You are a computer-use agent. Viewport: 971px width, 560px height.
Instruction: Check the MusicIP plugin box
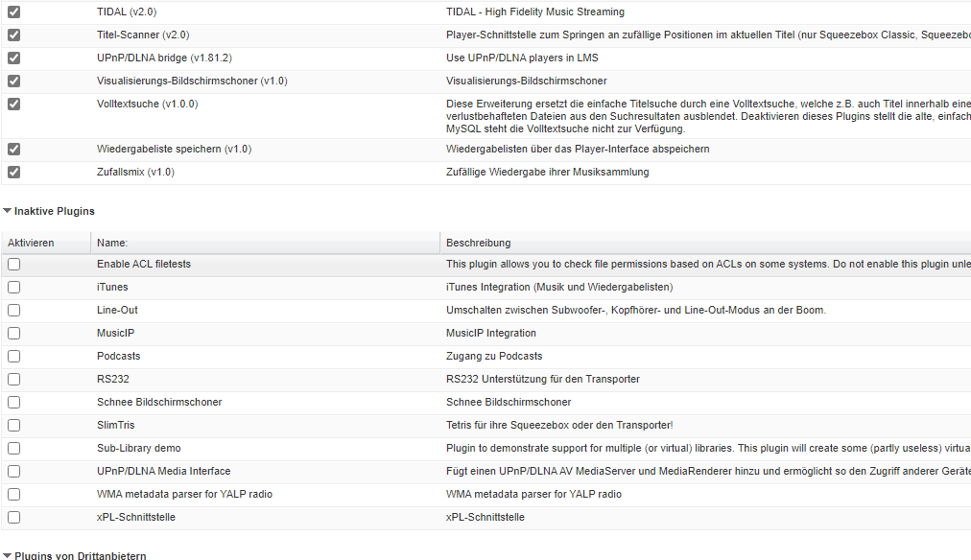(13, 334)
